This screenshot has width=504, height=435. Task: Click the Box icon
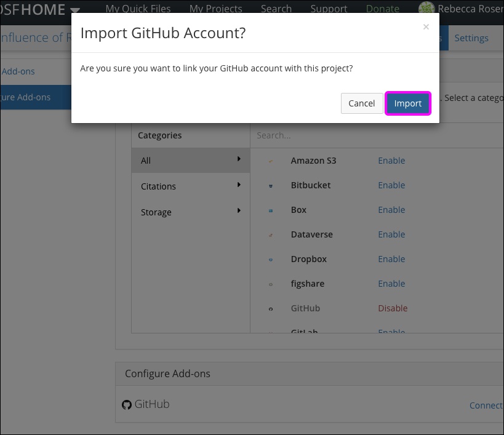click(x=271, y=210)
